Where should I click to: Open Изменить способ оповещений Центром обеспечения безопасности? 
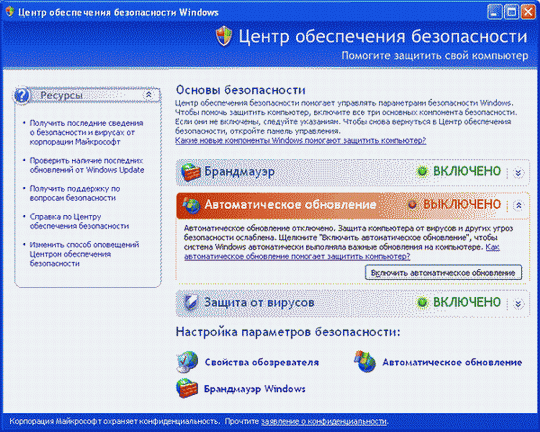(x=84, y=254)
